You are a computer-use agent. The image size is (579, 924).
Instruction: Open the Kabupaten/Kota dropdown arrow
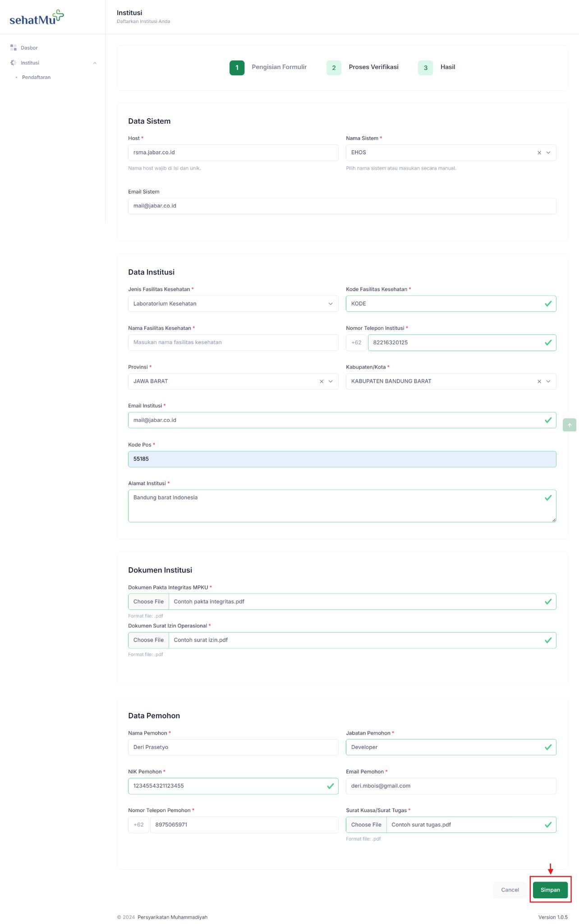[549, 382]
